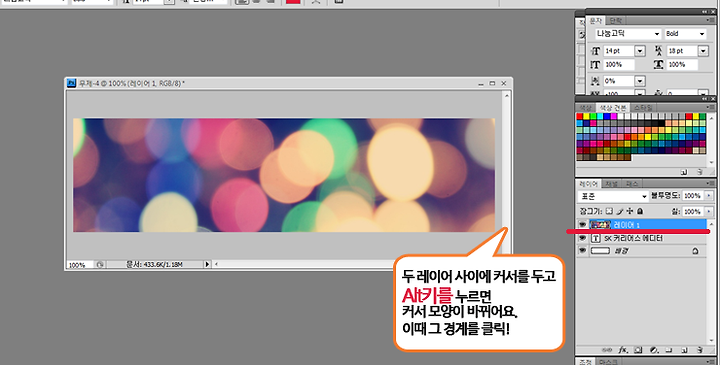720x365 pixels.
Task: Open the 0% tsume dropdown arrow
Action: [640, 81]
